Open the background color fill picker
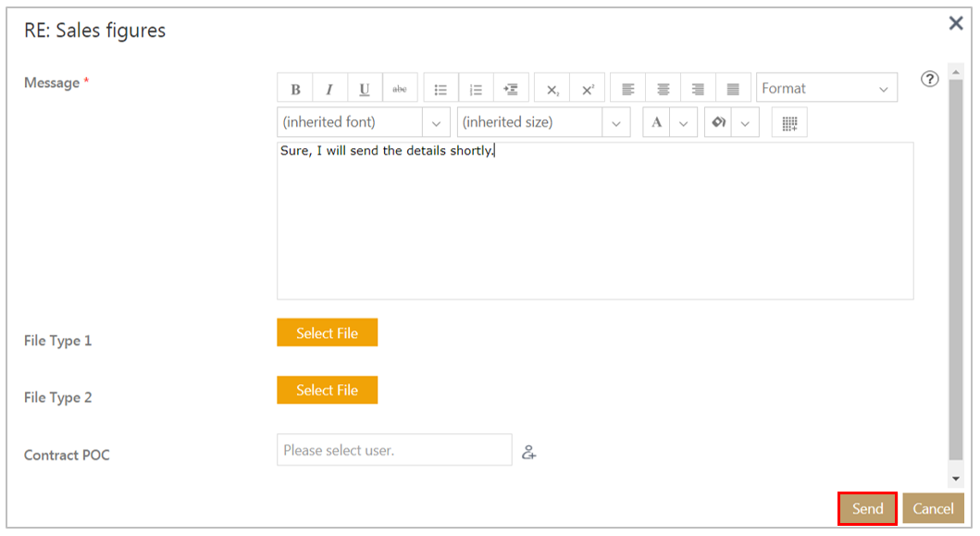 point(719,123)
